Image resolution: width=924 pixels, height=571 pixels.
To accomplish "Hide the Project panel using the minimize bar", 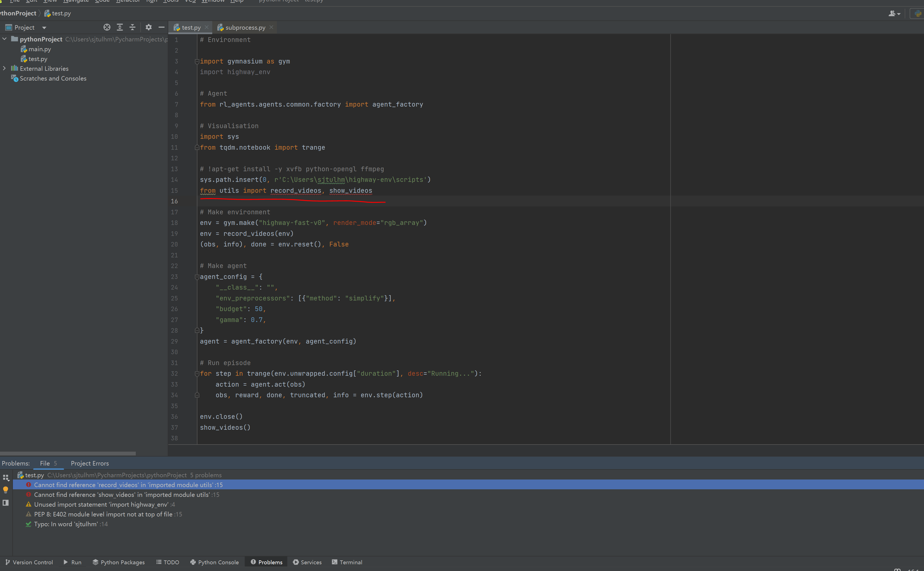I will click(161, 27).
